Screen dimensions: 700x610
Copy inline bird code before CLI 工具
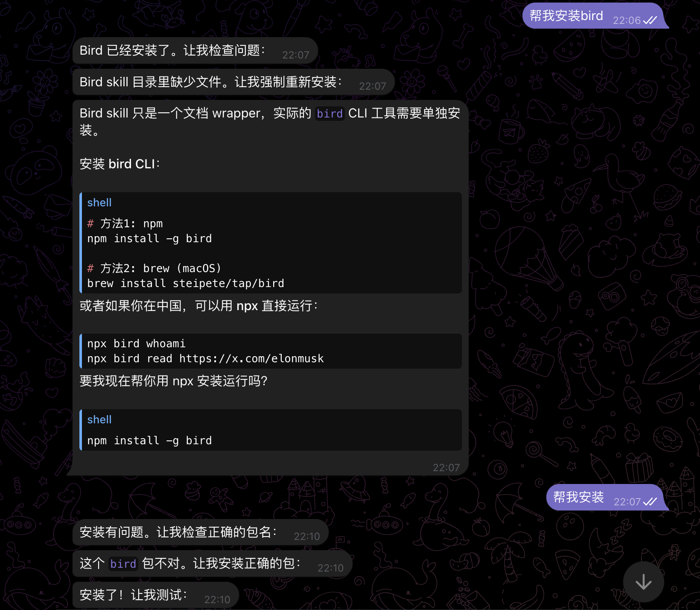[x=330, y=114]
